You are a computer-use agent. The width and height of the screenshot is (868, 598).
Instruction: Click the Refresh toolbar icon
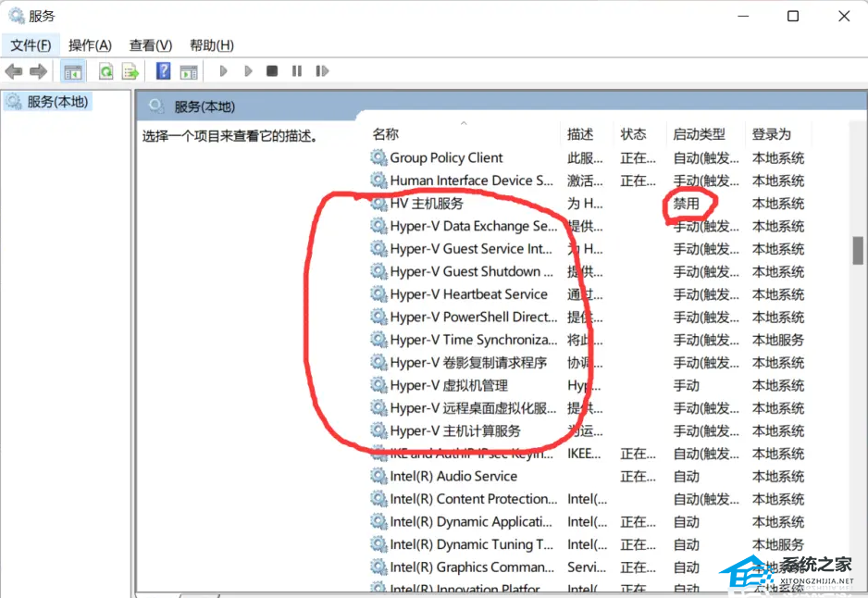coord(105,71)
